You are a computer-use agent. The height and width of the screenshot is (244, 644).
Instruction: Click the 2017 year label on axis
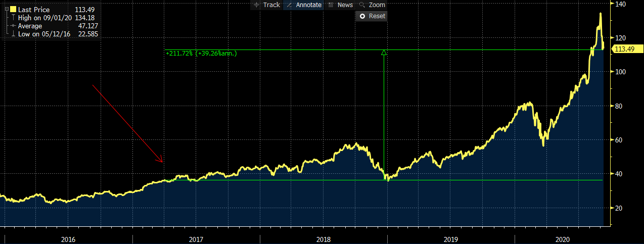point(195,239)
